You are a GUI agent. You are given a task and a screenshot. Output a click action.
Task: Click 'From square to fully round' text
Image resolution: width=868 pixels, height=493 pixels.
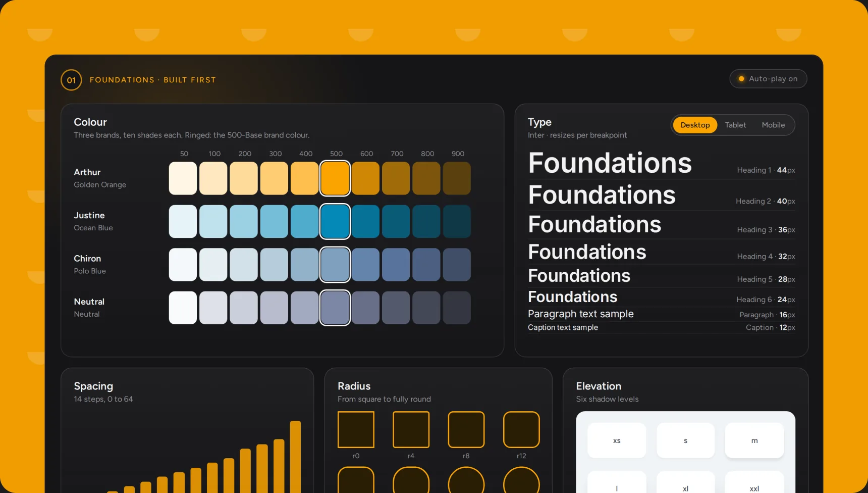pos(384,399)
